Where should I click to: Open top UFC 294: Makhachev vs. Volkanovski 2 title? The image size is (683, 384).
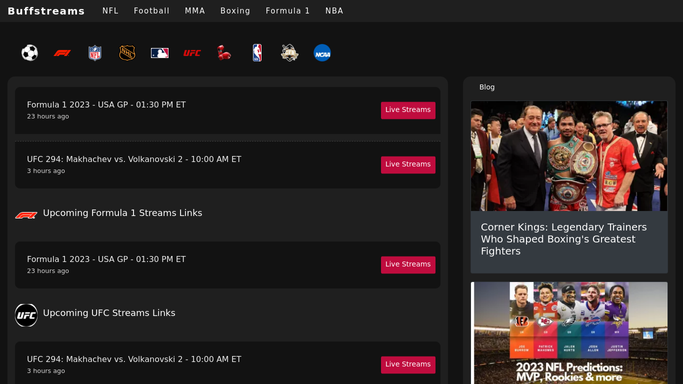tap(134, 159)
